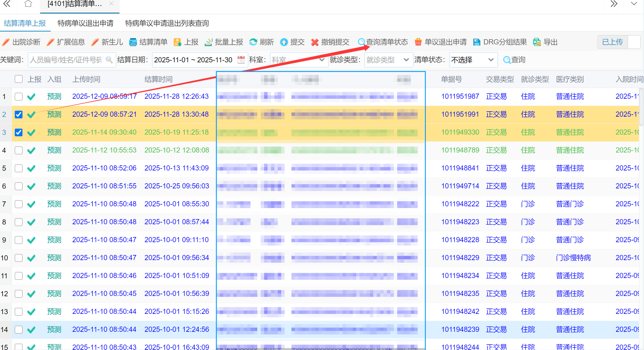Click the 撤销提交 red X icon

[314, 42]
